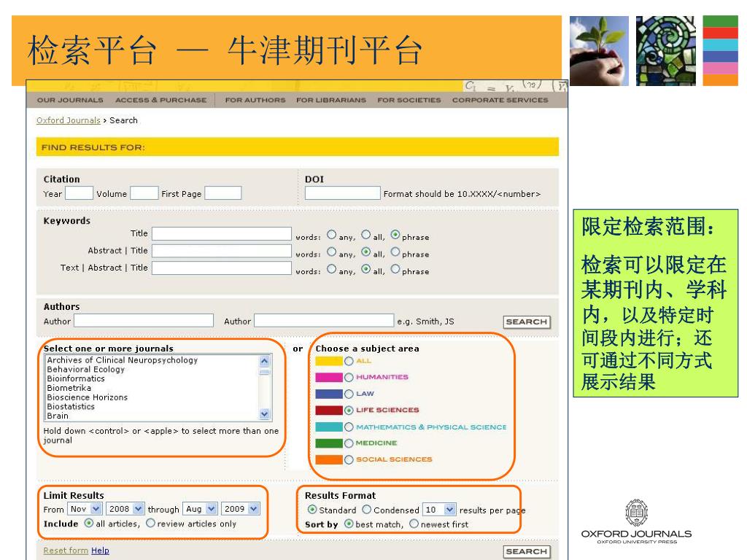Open FOR LIBRARIANS menu item

point(331,100)
